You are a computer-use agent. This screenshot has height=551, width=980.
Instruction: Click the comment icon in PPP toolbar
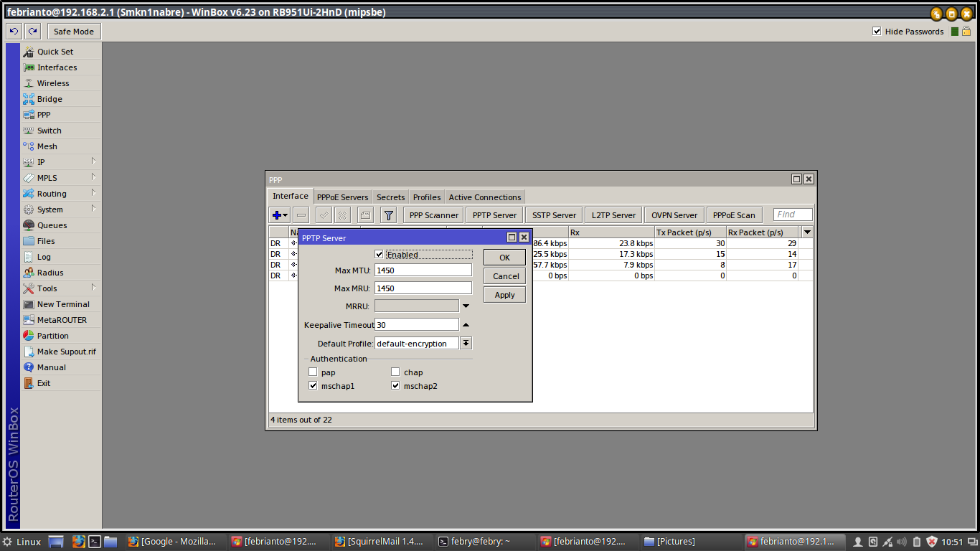click(365, 215)
